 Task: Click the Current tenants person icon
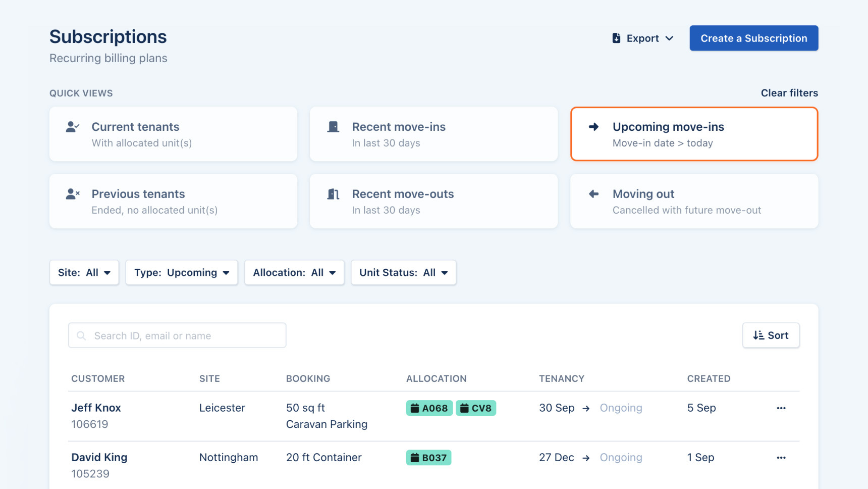73,127
